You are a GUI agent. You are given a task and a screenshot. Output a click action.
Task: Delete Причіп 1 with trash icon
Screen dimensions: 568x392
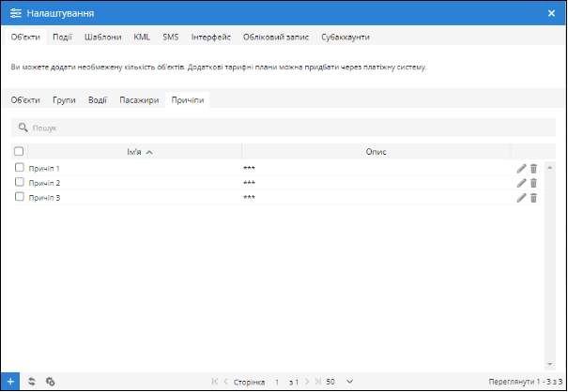click(533, 168)
